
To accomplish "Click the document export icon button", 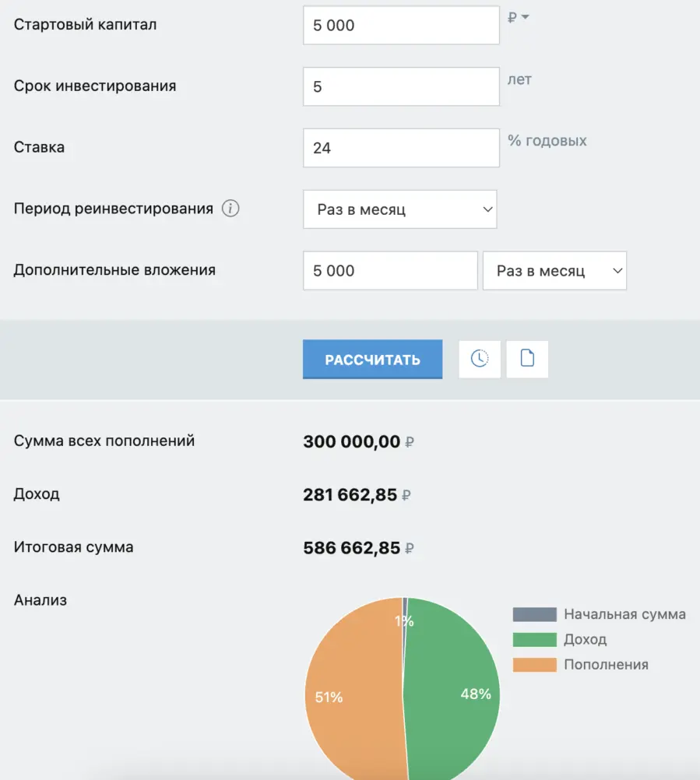I will click(527, 359).
